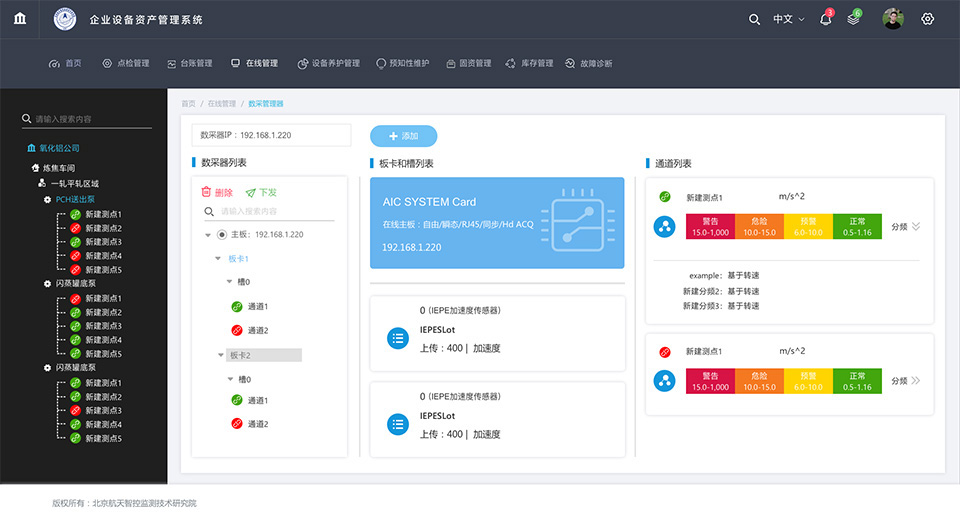The image size is (960, 520).
Task: Click the search magnifier icon in header
Action: 755,19
